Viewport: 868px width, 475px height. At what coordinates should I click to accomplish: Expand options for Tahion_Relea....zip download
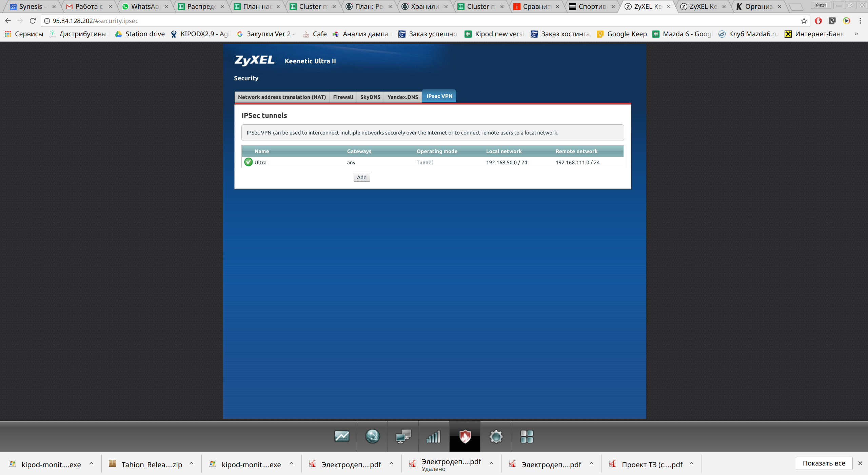tap(191, 463)
